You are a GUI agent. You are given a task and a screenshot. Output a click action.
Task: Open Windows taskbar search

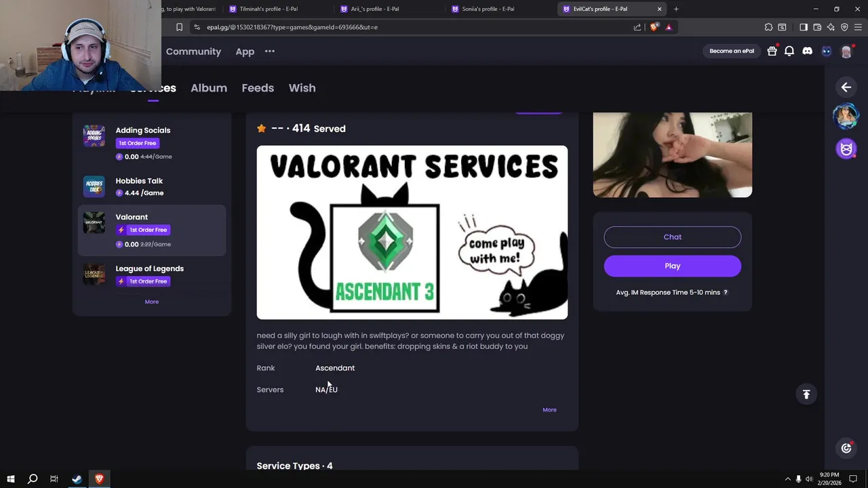(x=33, y=479)
